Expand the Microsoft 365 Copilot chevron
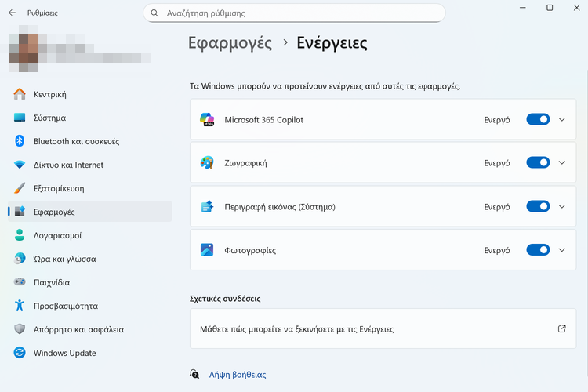 pyautogui.click(x=561, y=120)
